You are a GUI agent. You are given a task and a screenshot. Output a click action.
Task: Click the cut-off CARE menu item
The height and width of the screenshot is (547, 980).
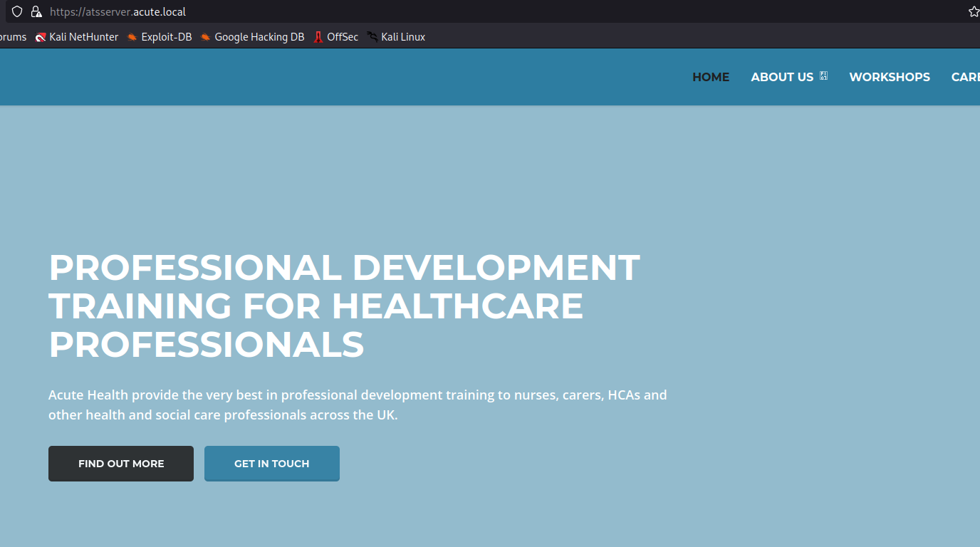(965, 77)
